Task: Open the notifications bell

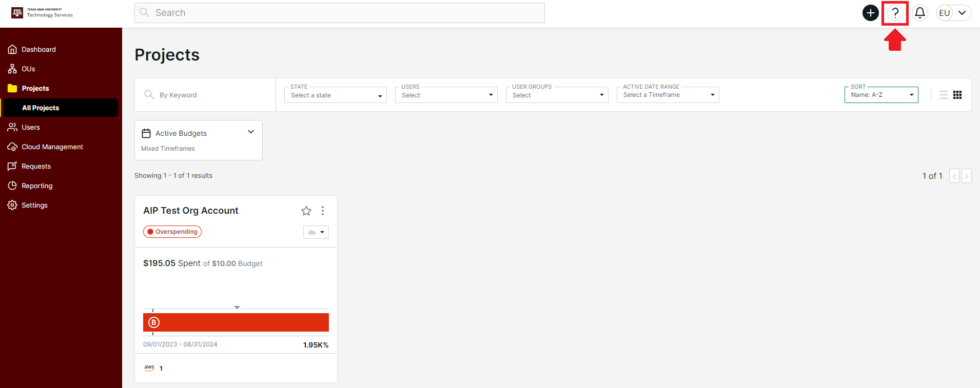Action: tap(920, 13)
